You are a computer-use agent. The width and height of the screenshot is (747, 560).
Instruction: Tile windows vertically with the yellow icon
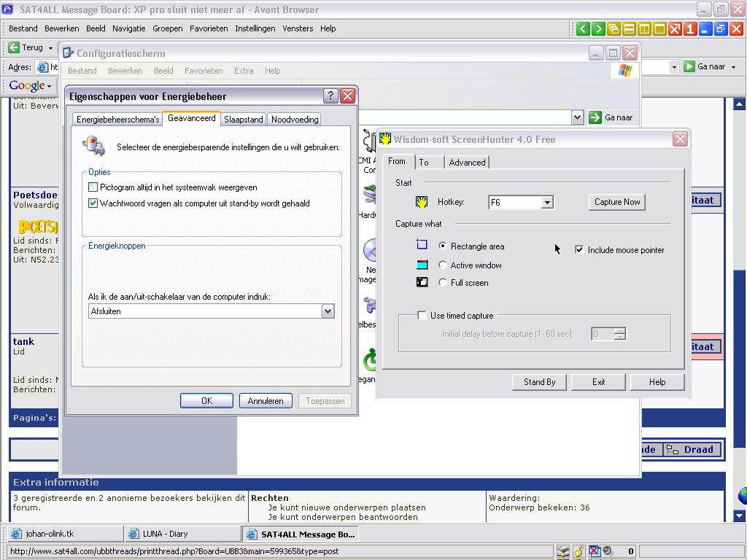pyautogui.click(x=644, y=29)
